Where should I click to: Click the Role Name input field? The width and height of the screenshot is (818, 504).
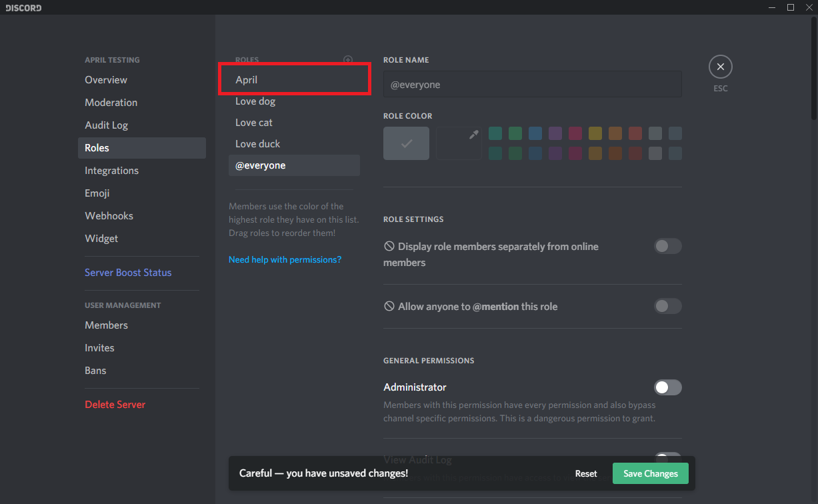(532, 85)
